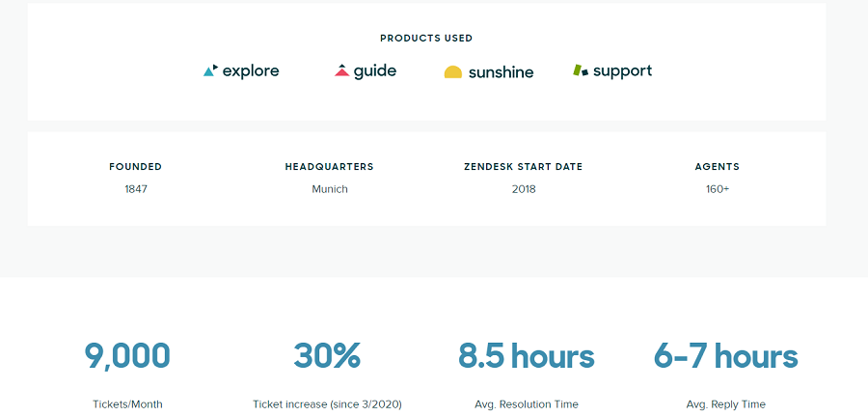
Task: Select the founding year 1847
Action: point(136,189)
